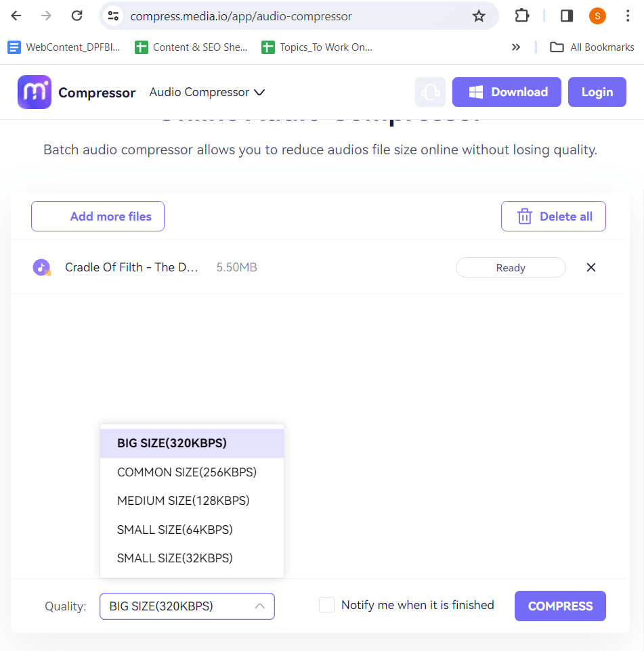Toggle the browser side panel icon
Screen dimensions: 644x651
click(567, 16)
